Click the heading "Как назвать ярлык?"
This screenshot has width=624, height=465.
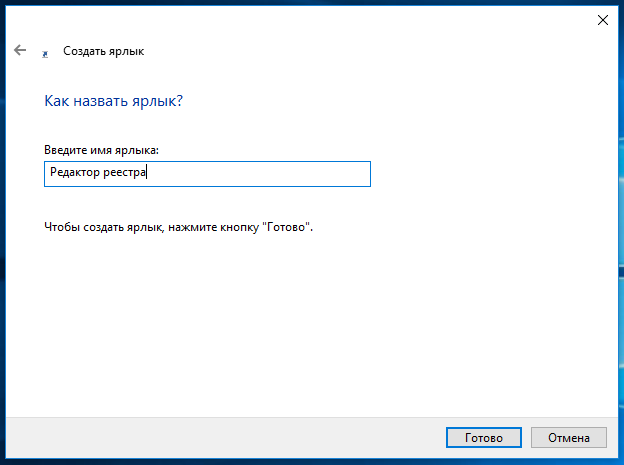(x=113, y=101)
